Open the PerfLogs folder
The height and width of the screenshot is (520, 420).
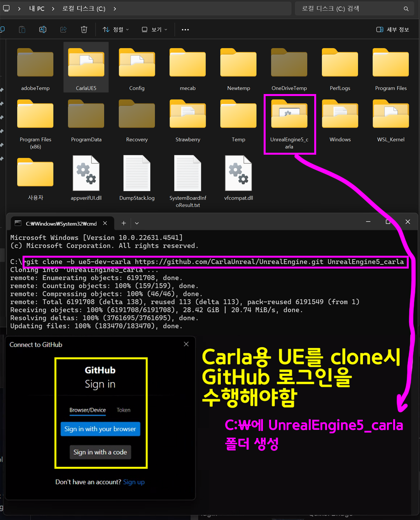tap(340, 69)
